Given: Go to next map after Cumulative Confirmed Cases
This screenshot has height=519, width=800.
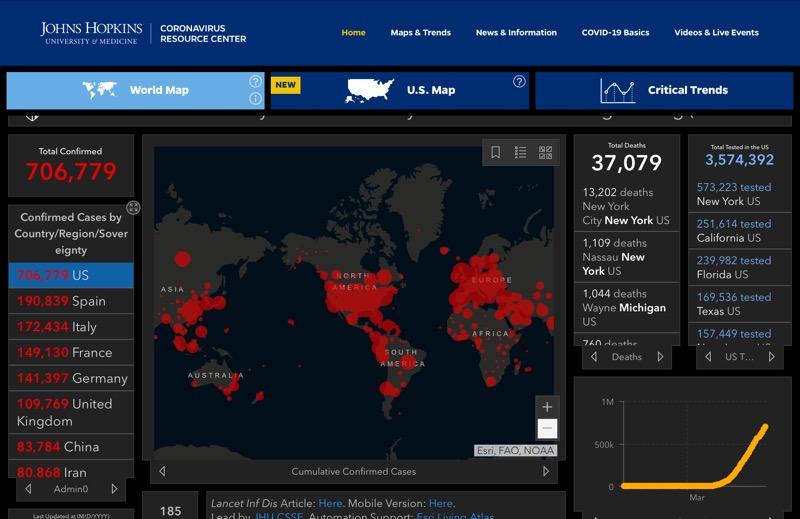Looking at the screenshot, I should click(x=546, y=471).
